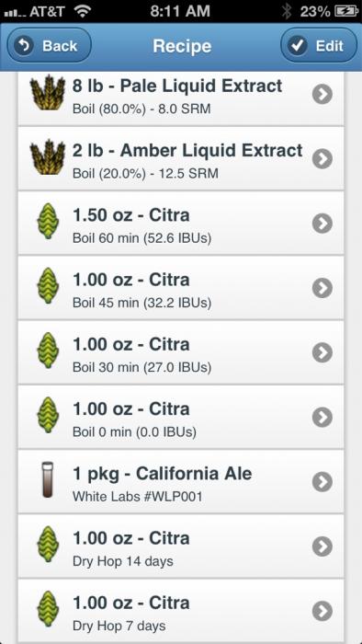Open details arrow for Amber Liquid Extract
This screenshot has height=644, width=362.
[x=322, y=159]
